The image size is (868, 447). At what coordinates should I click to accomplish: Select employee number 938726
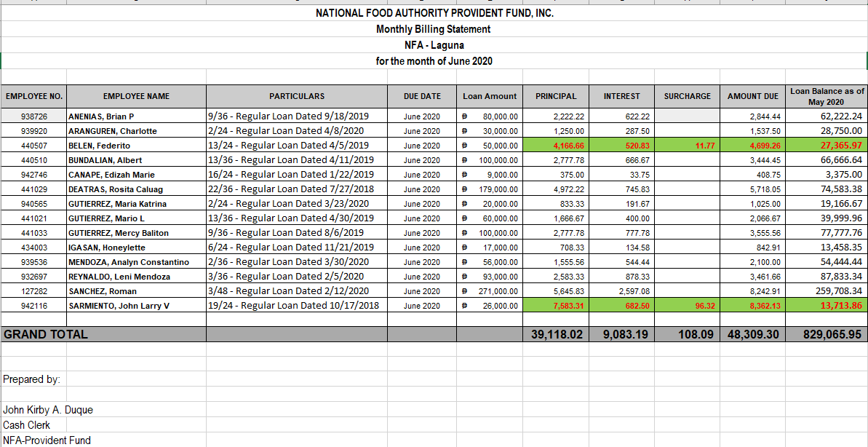coord(33,116)
